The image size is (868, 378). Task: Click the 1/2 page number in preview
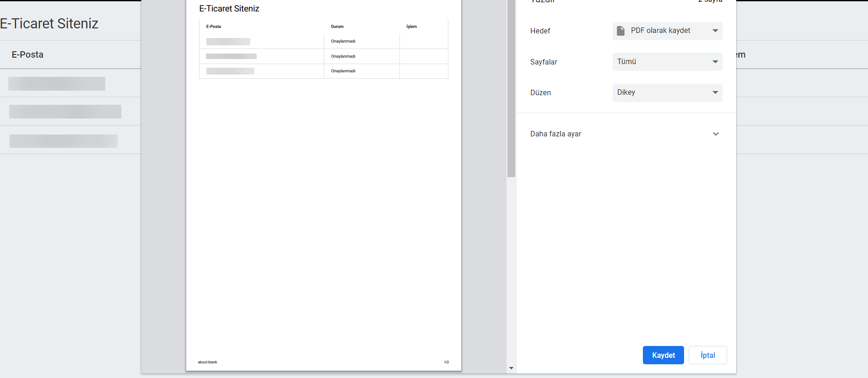(446, 362)
